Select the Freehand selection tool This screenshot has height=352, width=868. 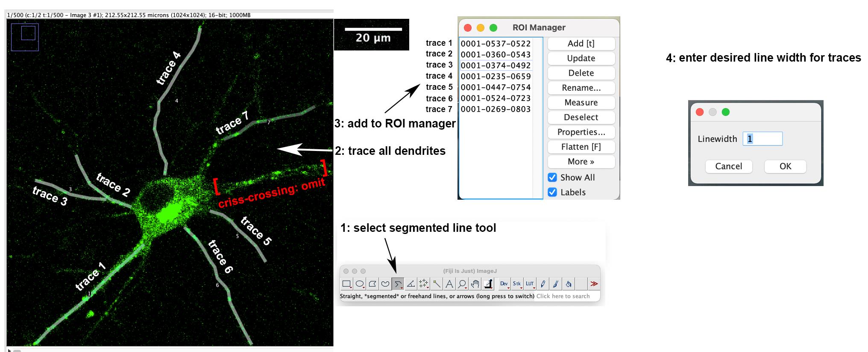pyautogui.click(x=385, y=284)
